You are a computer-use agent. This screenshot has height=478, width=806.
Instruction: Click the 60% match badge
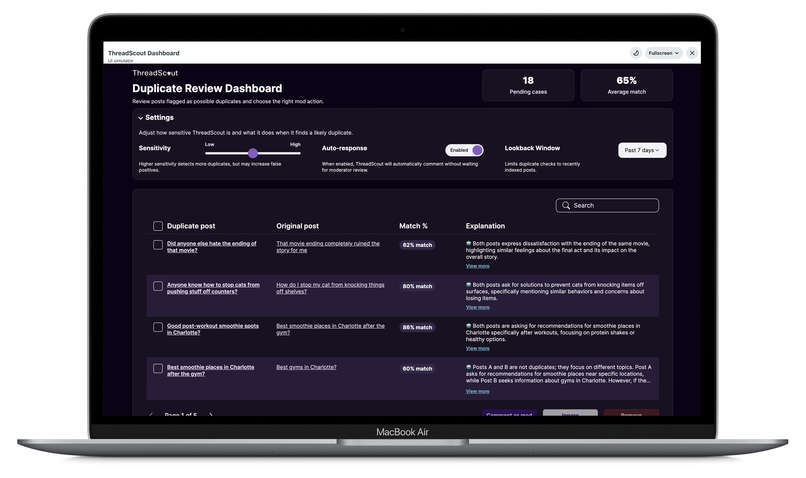point(417,369)
